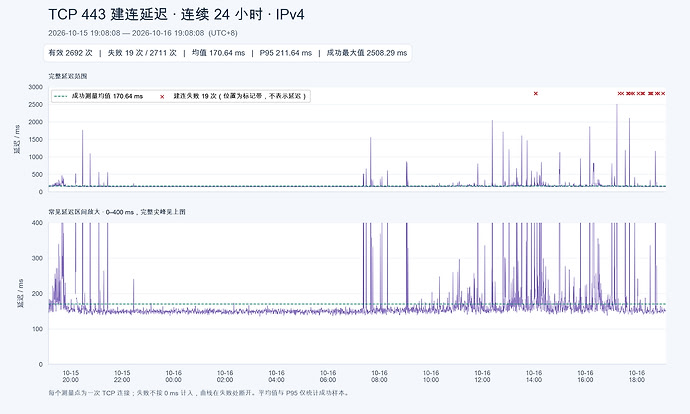The height and width of the screenshot is (414, 690).
Task: Click the "400" y-axis label in the lower chart
Action: [37, 223]
